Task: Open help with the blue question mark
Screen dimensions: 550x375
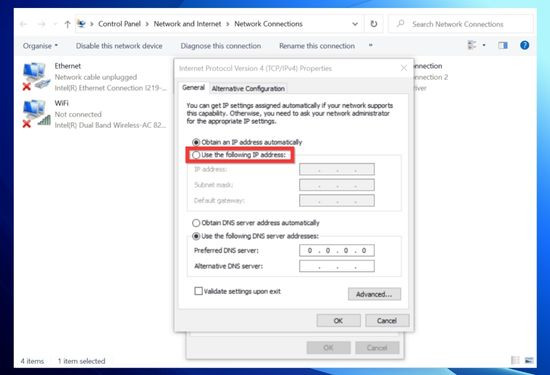Action: (524, 45)
